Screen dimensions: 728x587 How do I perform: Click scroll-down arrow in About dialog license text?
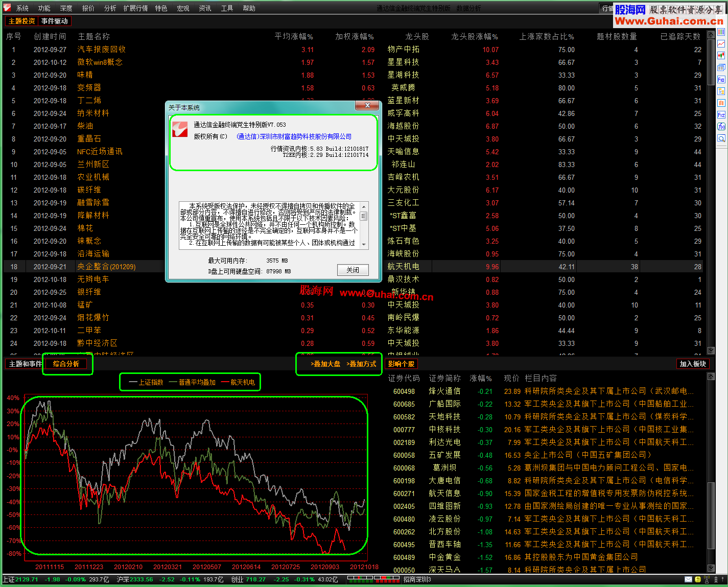(364, 245)
